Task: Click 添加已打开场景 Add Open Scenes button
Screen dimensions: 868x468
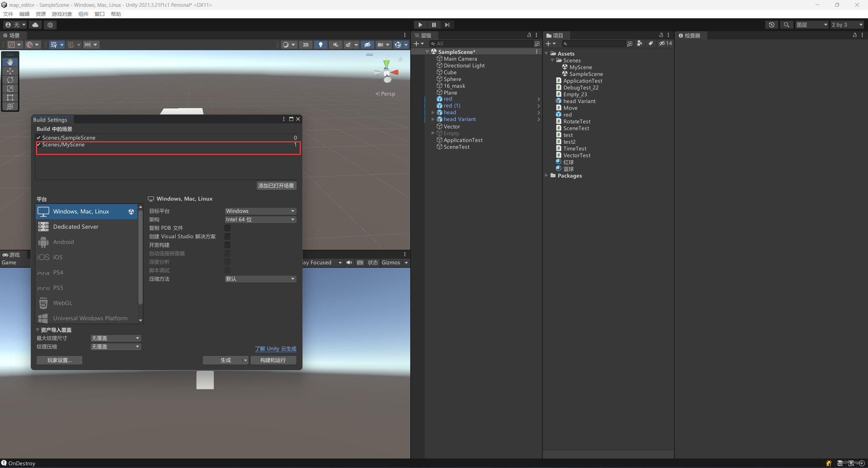Action: pos(277,185)
